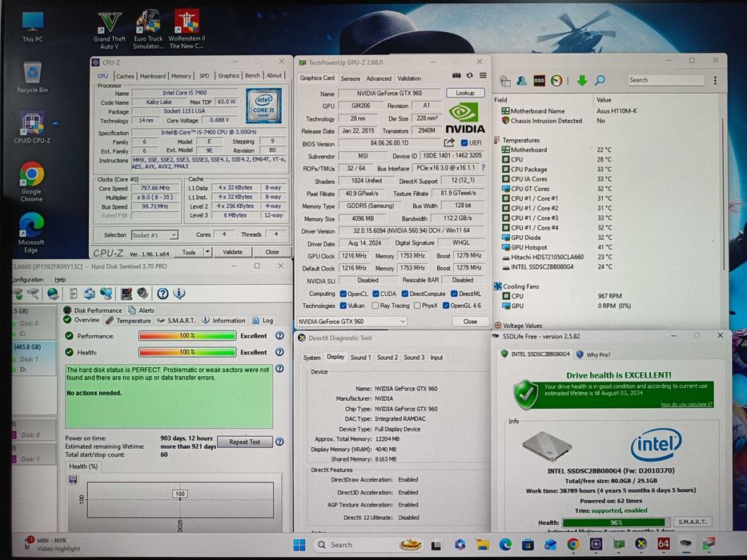Open the red 64 icon on taskbar

[663, 544]
